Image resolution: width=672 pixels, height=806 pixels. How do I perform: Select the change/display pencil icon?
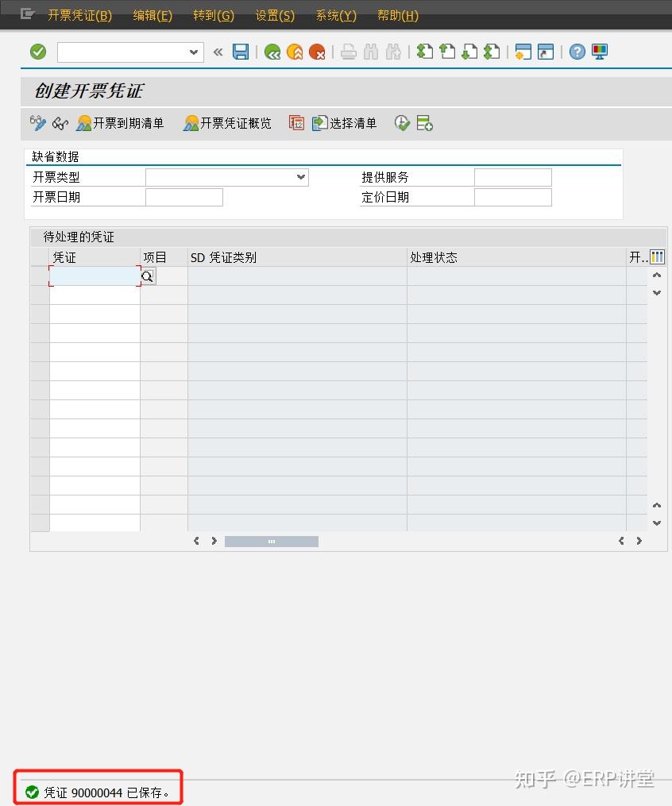pos(37,123)
